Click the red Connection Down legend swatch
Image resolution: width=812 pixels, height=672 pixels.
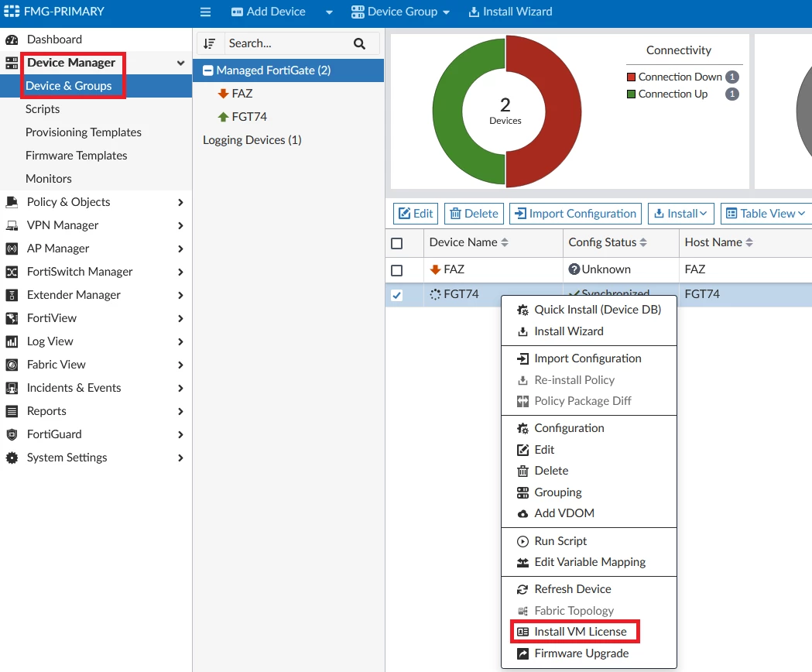coord(631,77)
